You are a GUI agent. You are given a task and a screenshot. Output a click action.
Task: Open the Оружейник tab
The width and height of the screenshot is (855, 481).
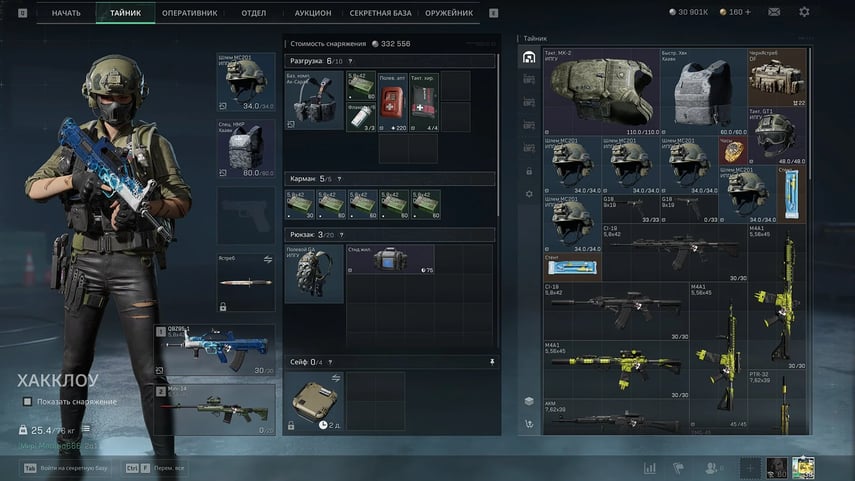[449, 13]
